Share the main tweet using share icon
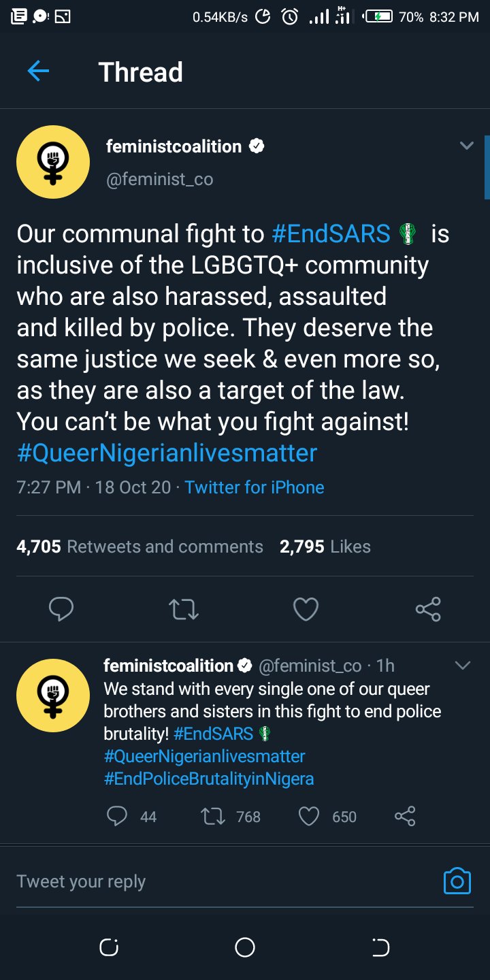This screenshot has height=980, width=490. pos(428,609)
